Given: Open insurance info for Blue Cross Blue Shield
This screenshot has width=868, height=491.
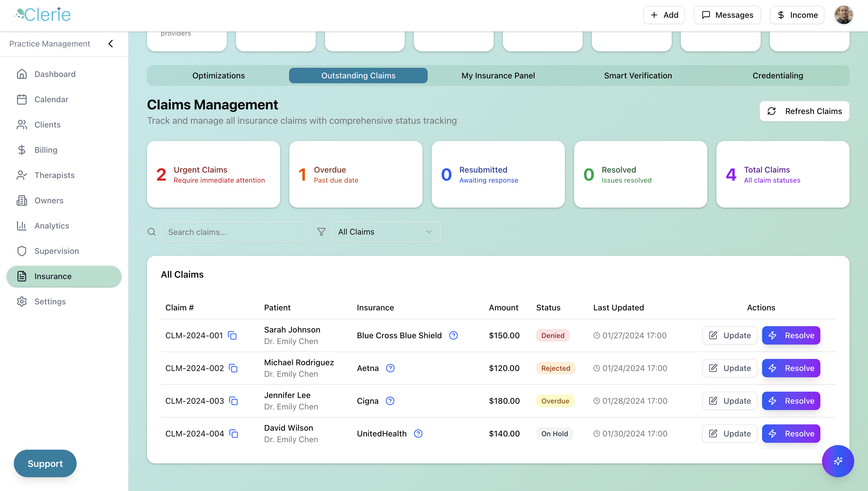Looking at the screenshot, I should tap(454, 335).
